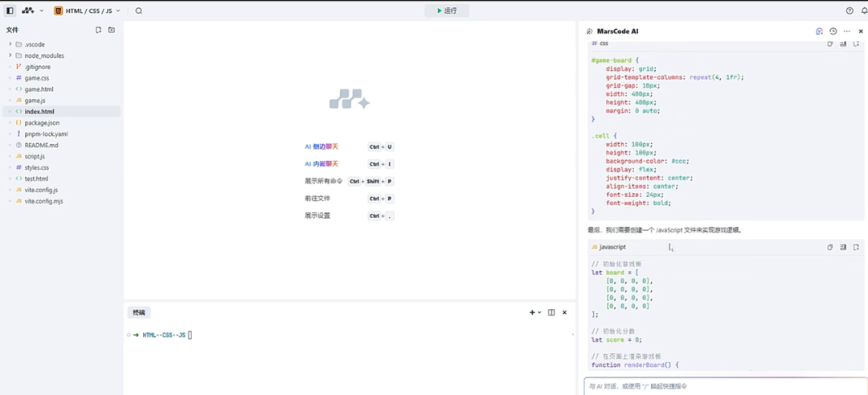Image resolution: width=868 pixels, height=395 pixels.
Task: Insert javascript code block into editor
Action: [843, 247]
